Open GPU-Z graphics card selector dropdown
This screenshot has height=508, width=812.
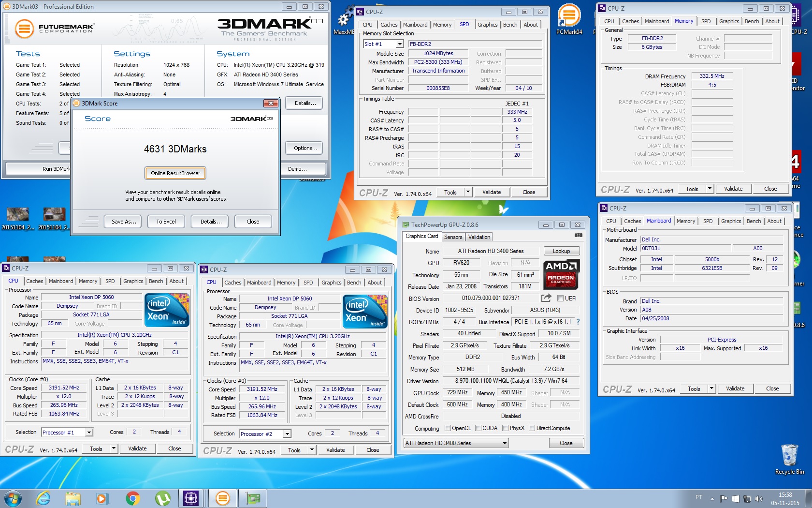[505, 443]
